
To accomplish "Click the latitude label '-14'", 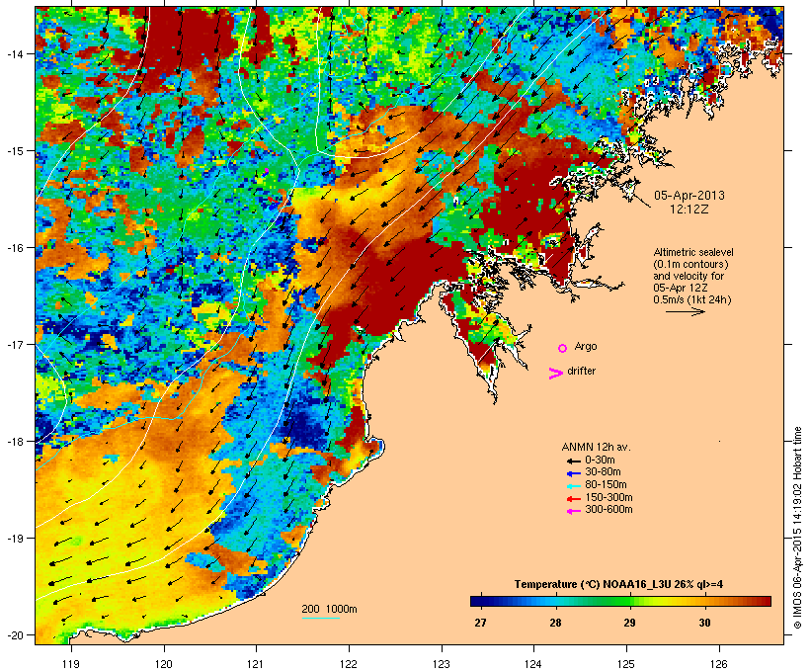I will [x=15, y=53].
